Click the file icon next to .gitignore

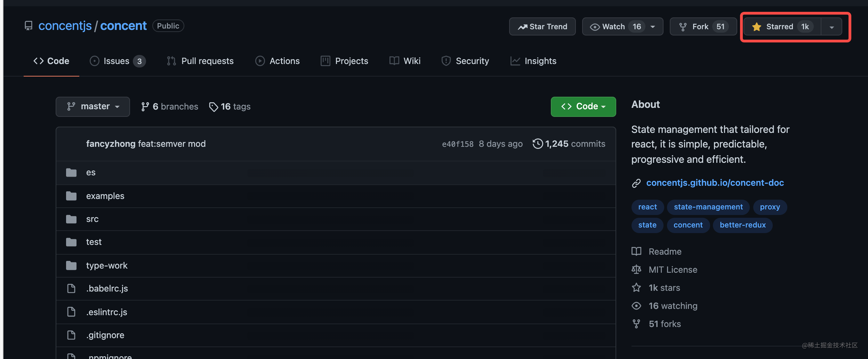[x=71, y=335]
